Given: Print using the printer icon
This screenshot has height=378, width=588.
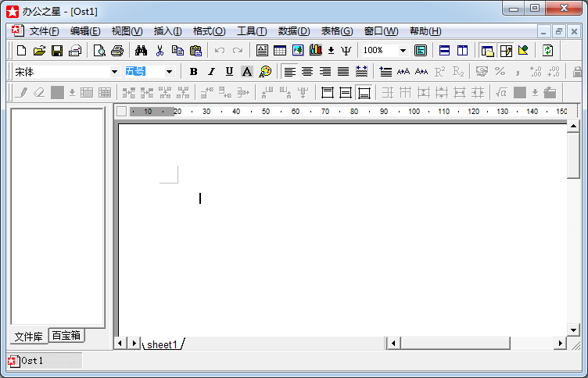Looking at the screenshot, I should pos(117,51).
